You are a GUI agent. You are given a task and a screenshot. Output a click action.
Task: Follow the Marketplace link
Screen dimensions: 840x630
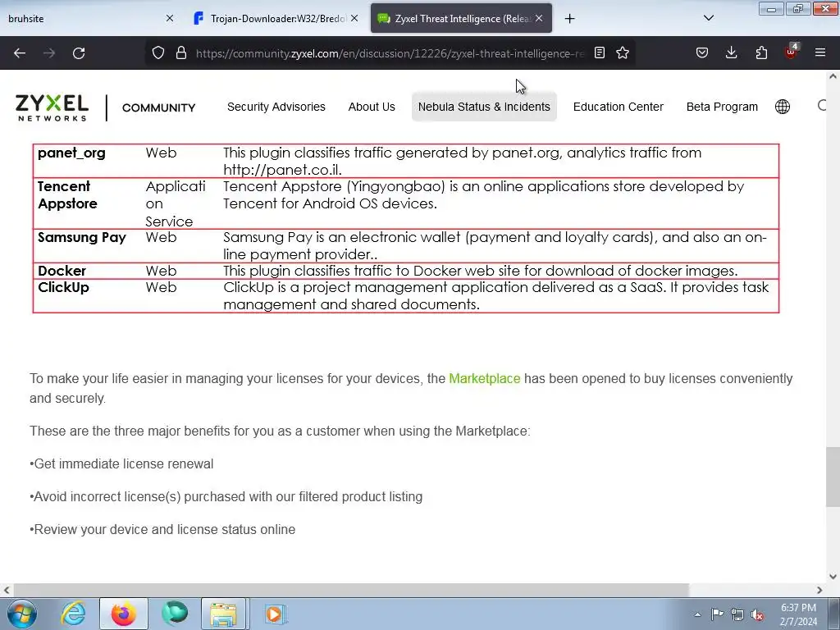[484, 379]
